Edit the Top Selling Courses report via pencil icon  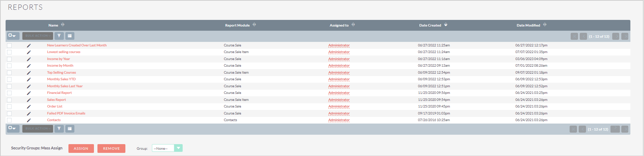click(29, 73)
